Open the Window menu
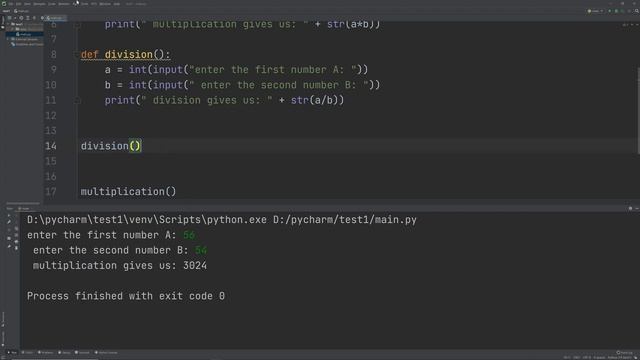This screenshot has width=640, height=360. coord(105,4)
